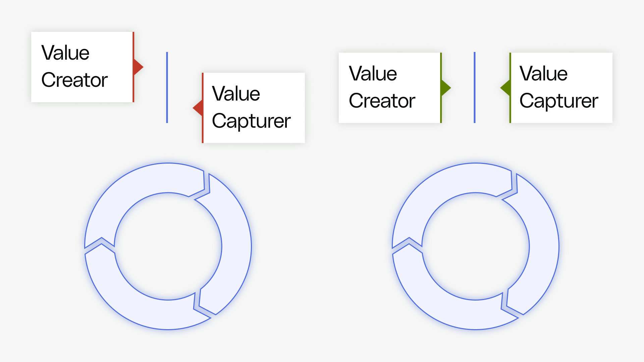Click the red-bordered Value Creator card
Image resolution: width=644 pixels, height=362 pixels.
(x=83, y=67)
